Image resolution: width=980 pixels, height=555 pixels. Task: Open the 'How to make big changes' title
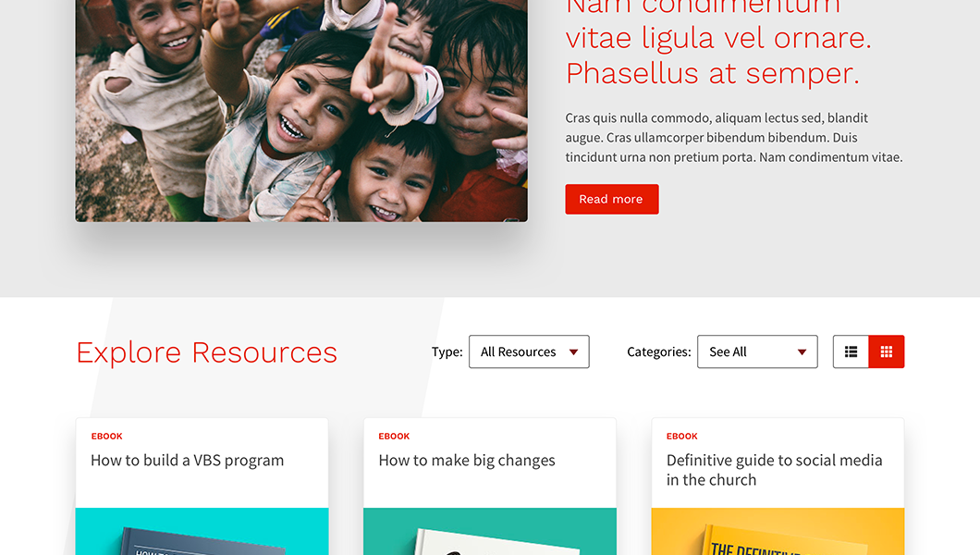pos(467,461)
